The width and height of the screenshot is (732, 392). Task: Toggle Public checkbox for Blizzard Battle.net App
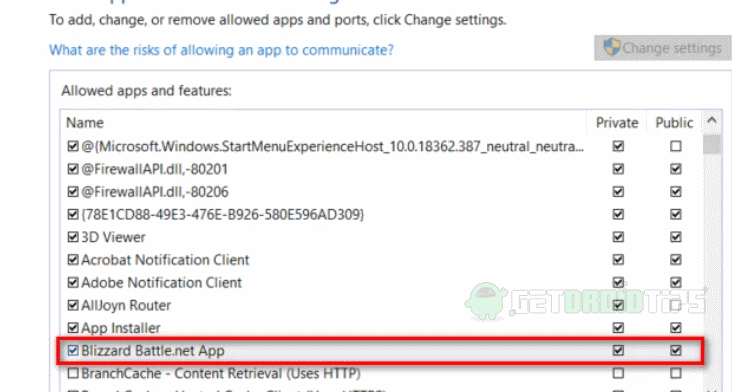(676, 350)
